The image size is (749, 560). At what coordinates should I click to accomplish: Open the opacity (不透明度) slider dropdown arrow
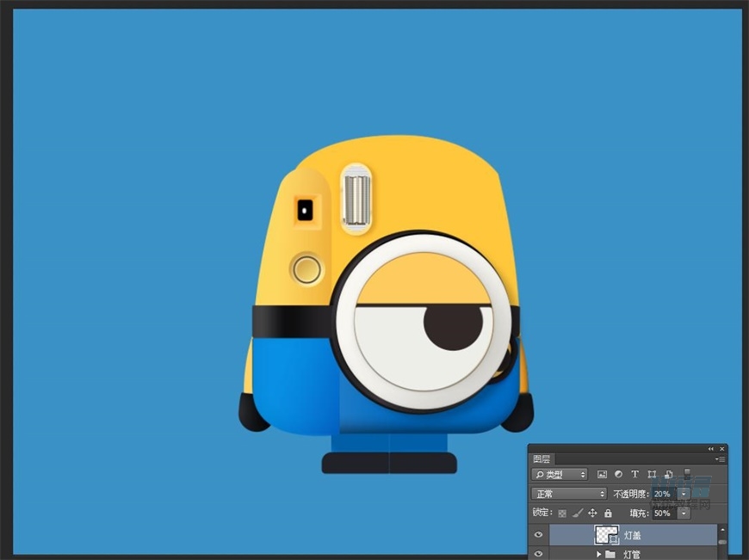[684, 494]
